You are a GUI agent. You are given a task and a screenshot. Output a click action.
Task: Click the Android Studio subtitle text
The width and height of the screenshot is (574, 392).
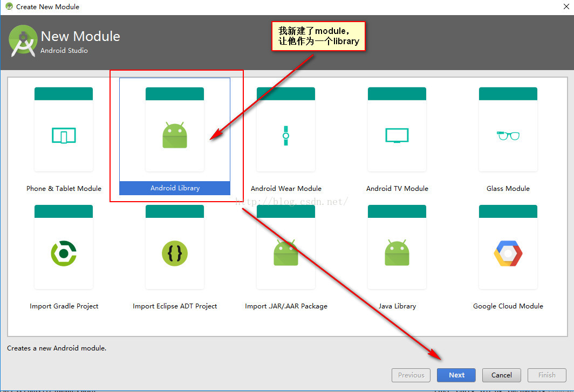click(x=64, y=51)
